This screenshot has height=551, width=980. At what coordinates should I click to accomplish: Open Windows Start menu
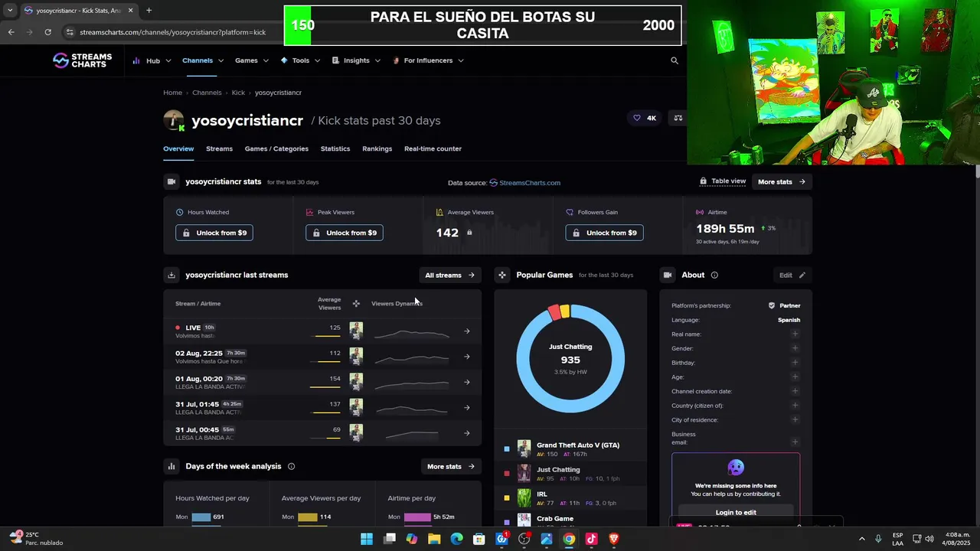[x=367, y=539]
